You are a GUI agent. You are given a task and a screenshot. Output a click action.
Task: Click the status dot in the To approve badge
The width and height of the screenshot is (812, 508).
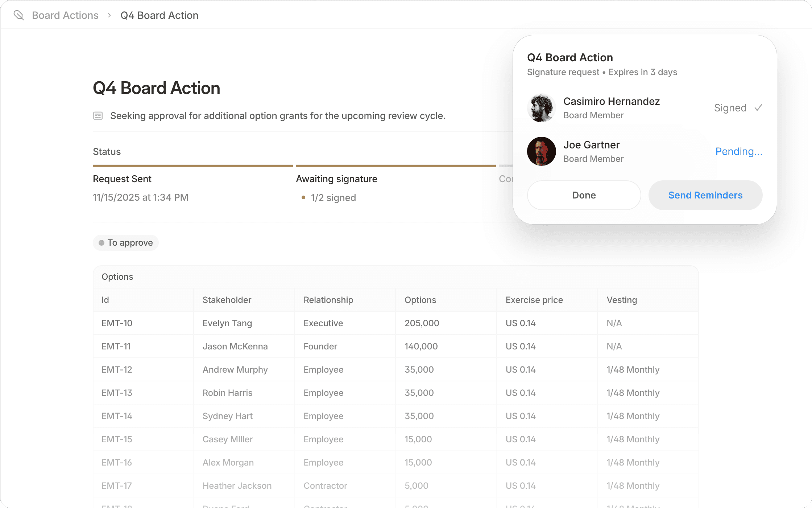coord(102,242)
